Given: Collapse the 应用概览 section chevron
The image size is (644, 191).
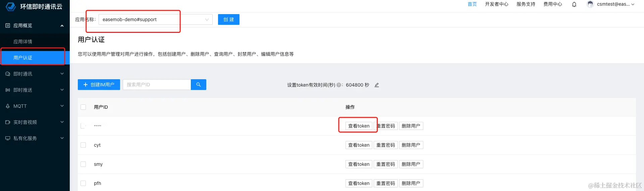Looking at the screenshot, I should pos(62,26).
